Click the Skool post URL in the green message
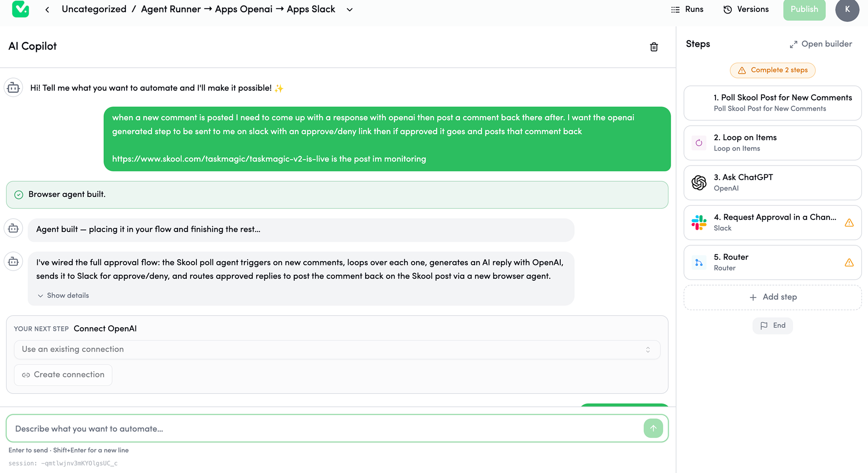The width and height of the screenshot is (868, 473). [221, 159]
